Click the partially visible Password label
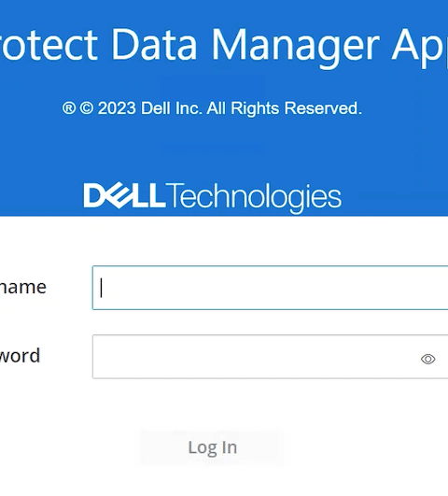448x496 pixels. click(x=20, y=356)
